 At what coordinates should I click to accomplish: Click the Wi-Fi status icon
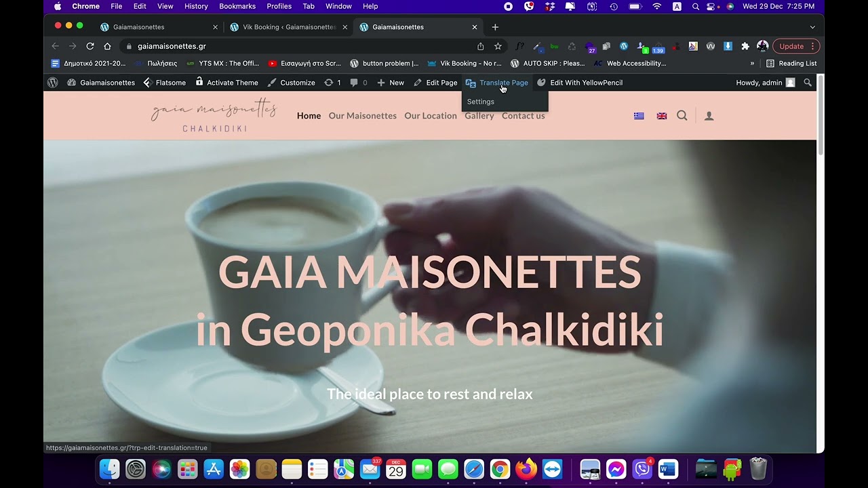click(x=656, y=6)
